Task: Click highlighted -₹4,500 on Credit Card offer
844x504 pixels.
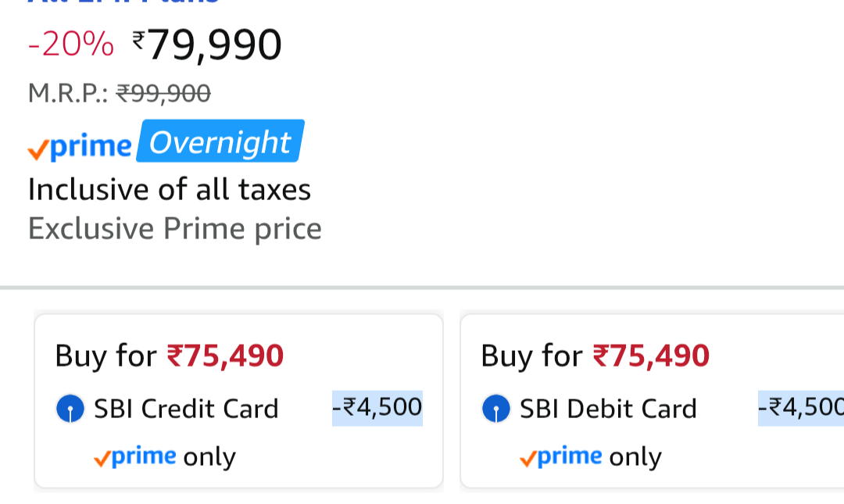Action: point(377,408)
